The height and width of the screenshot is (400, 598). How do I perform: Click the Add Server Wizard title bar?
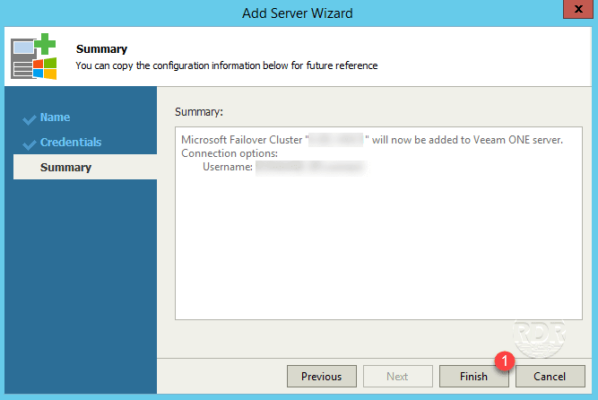point(297,13)
